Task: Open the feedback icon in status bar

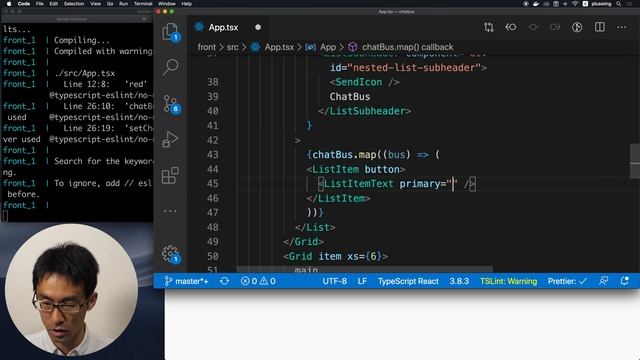Action: 604,281
